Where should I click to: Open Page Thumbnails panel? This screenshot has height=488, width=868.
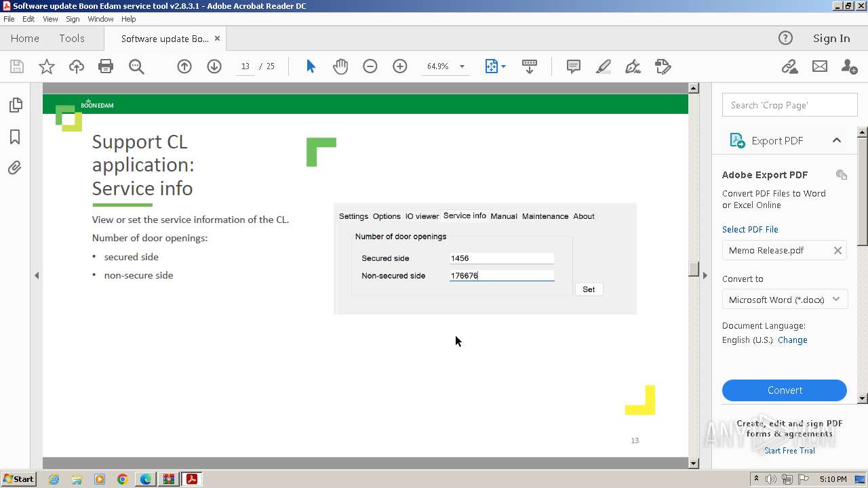[x=15, y=105]
